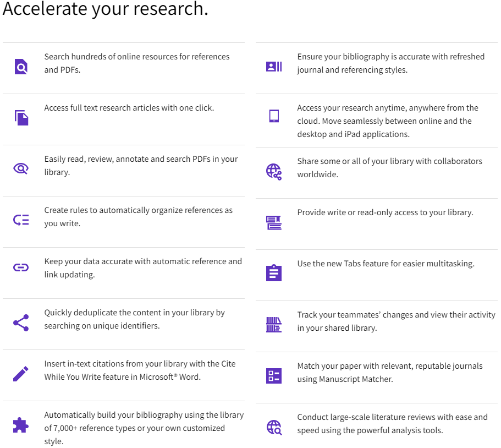Click the share nodes deduplicate icon
501x448 pixels.
tap(21, 323)
